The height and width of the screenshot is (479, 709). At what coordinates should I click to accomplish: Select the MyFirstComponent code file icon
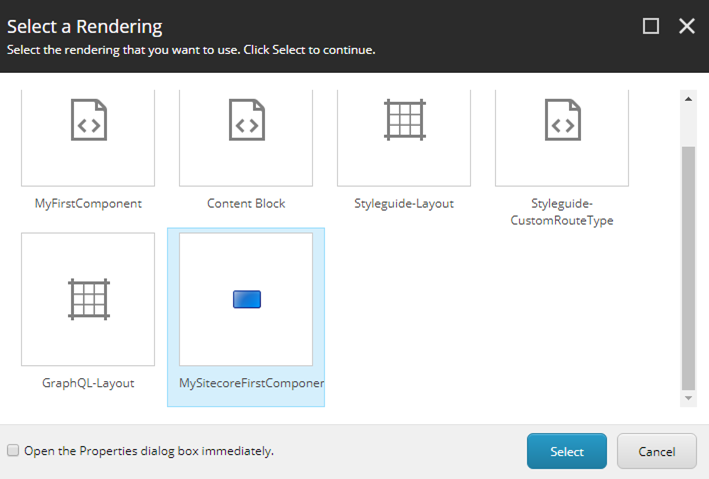(89, 120)
